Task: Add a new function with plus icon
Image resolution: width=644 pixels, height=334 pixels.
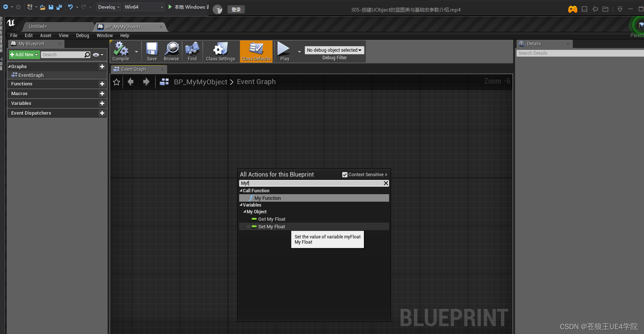Action: point(102,84)
